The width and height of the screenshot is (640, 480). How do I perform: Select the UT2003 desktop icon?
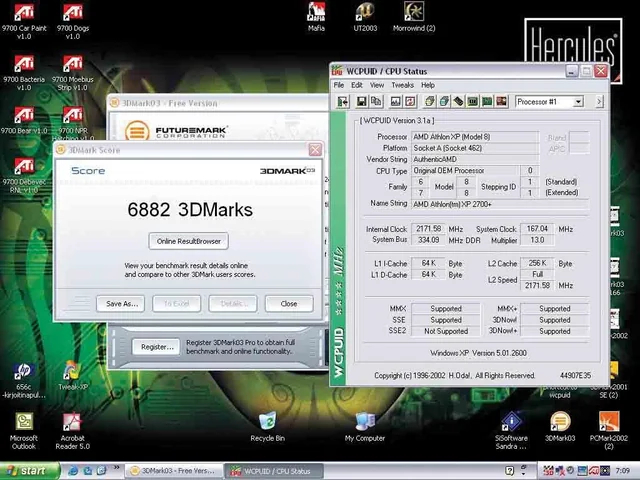pyautogui.click(x=366, y=12)
